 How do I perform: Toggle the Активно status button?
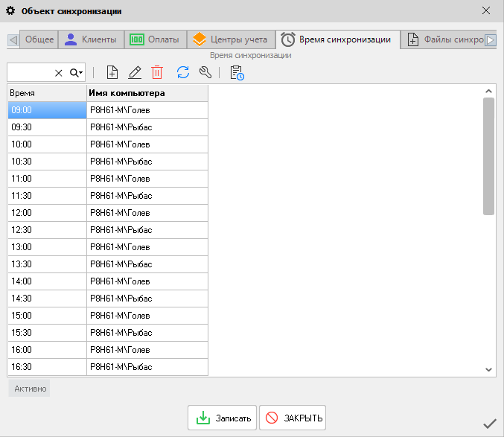[x=30, y=389]
